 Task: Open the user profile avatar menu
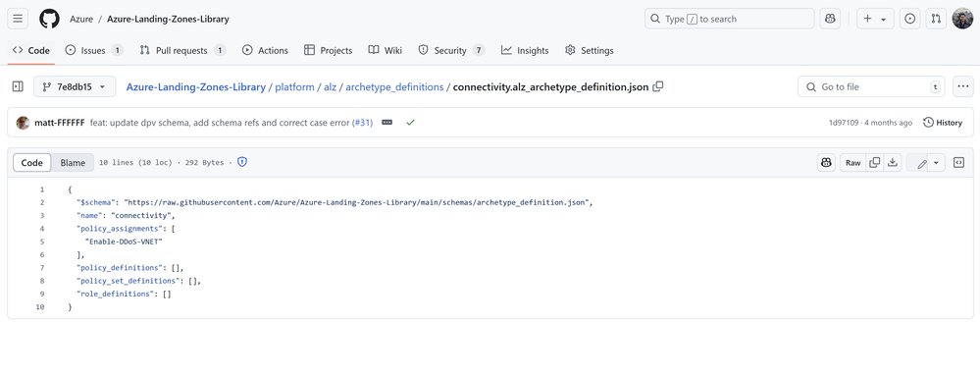[x=962, y=19]
